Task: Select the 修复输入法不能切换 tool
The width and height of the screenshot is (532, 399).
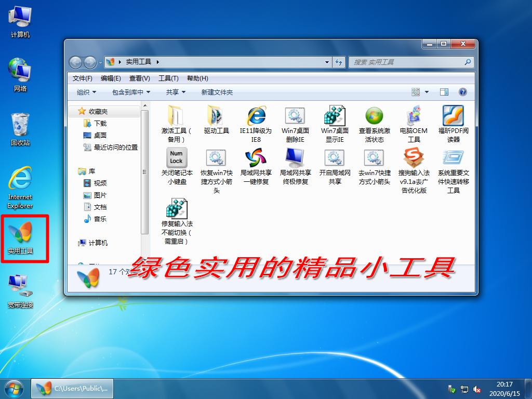Action: click(x=177, y=208)
